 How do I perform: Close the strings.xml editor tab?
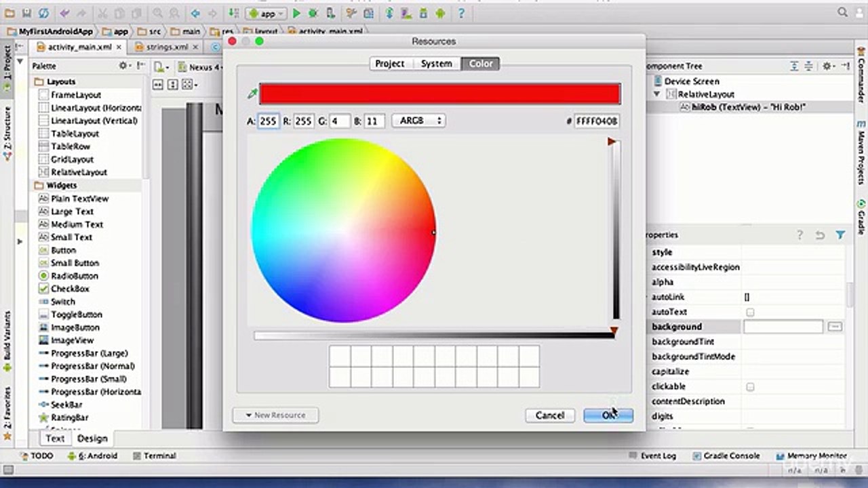[x=197, y=47]
